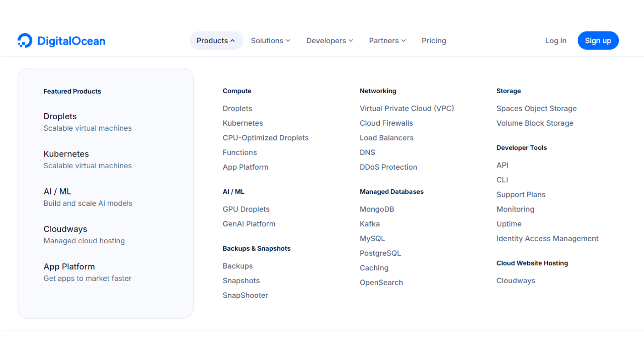Open GenAI Platform link
644x362 pixels.
click(x=249, y=224)
